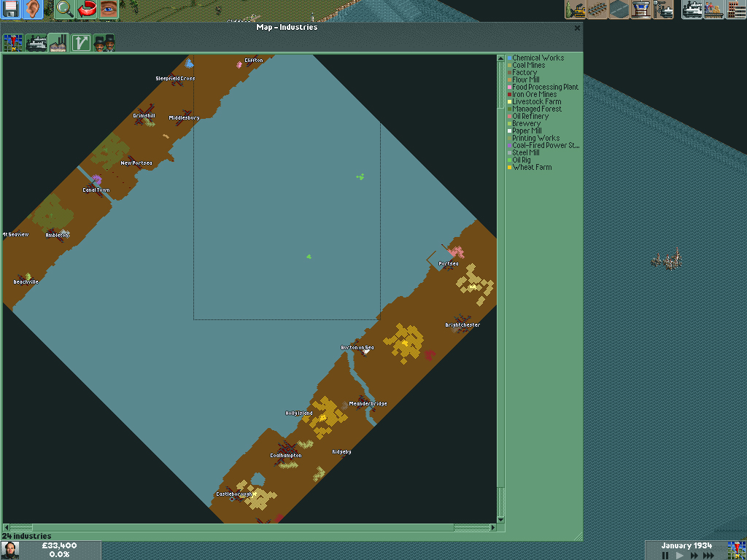Open the eye view options menu
The image size is (747, 560).
pyautogui.click(x=109, y=9)
